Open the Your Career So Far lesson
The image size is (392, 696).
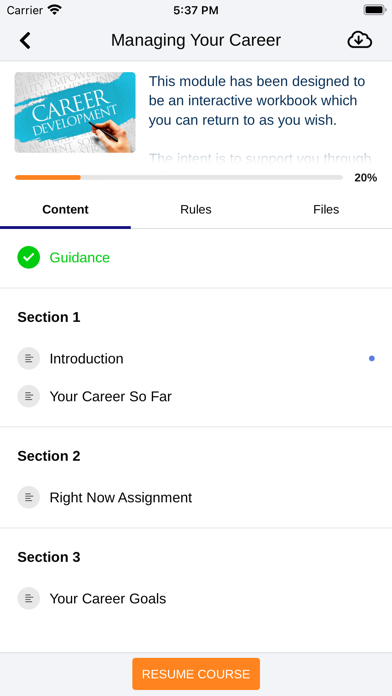[x=196, y=396]
